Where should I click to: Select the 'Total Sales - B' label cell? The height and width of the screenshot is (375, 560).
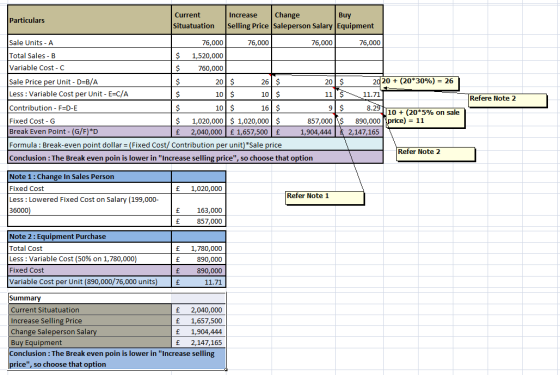[x=89, y=55]
